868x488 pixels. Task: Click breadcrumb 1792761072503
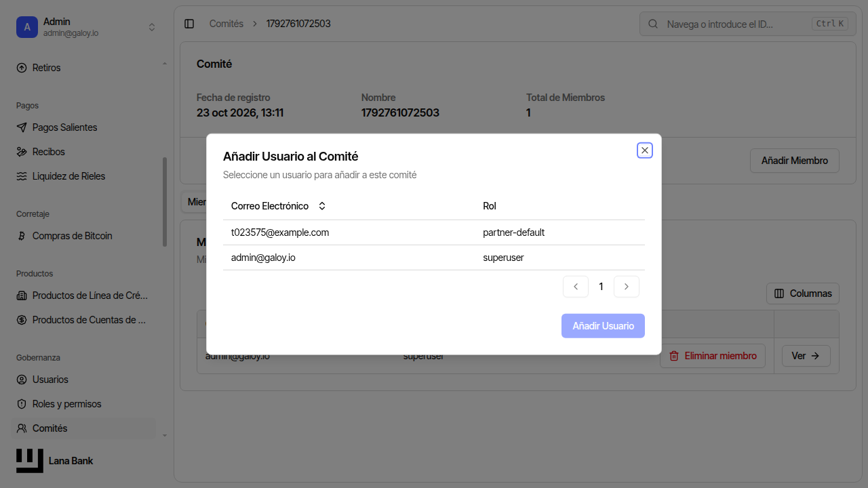(x=298, y=24)
